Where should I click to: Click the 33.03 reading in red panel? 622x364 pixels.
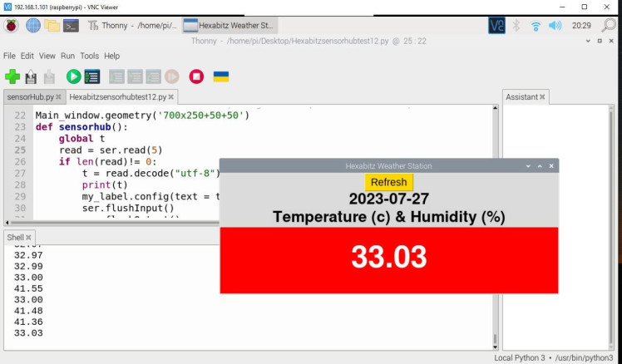[389, 257]
